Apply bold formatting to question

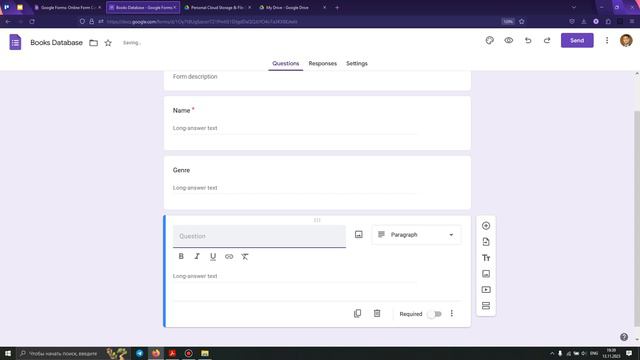(181, 256)
